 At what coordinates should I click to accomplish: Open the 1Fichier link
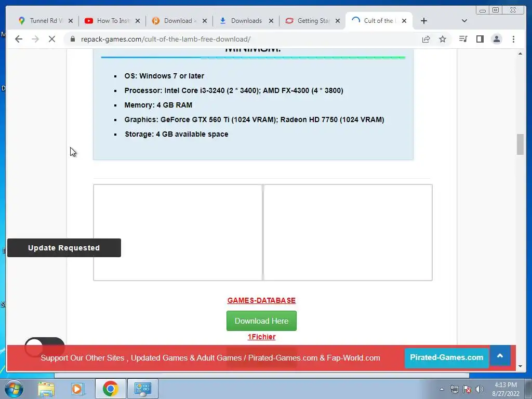click(x=262, y=337)
